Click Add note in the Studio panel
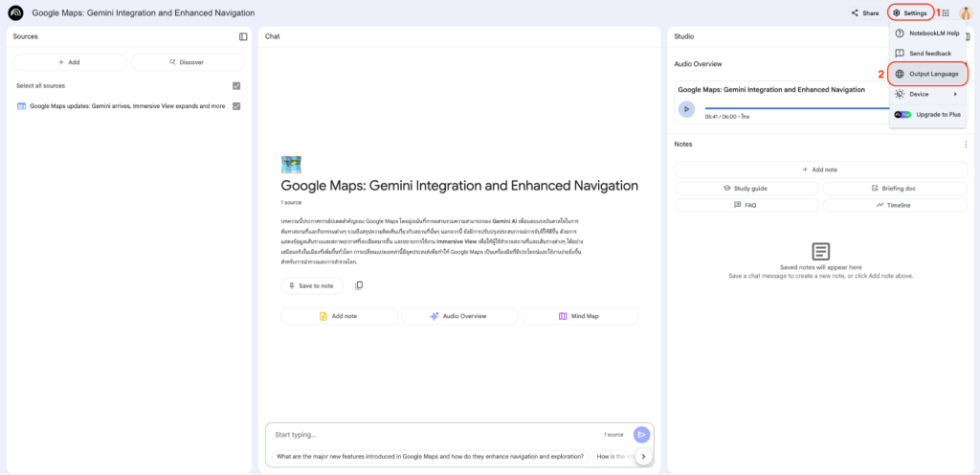Screen dimensions: 980x475 coord(820,170)
